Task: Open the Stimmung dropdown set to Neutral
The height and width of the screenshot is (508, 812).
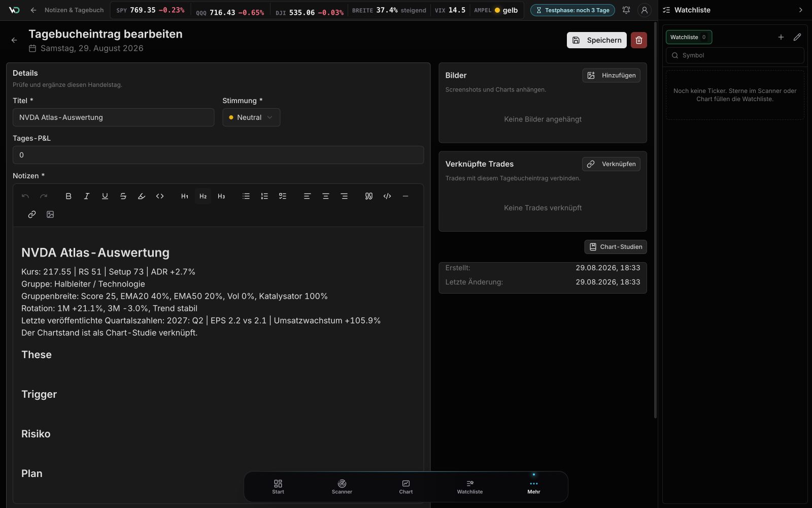Action: coord(251,117)
